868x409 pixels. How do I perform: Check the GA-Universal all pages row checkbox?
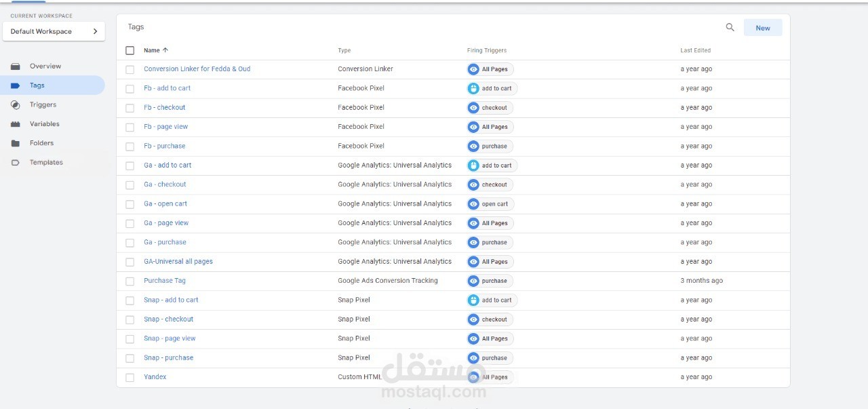[130, 262]
